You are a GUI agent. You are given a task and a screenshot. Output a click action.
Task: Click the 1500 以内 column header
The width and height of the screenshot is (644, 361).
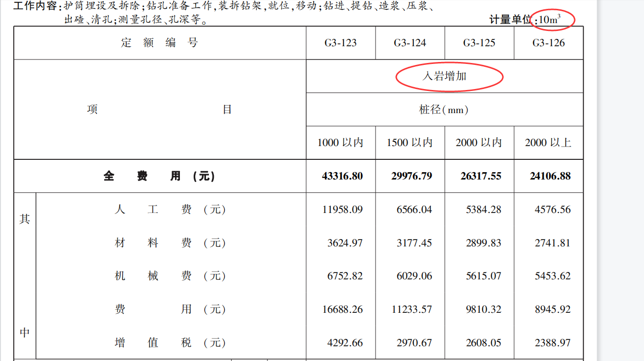pos(410,143)
